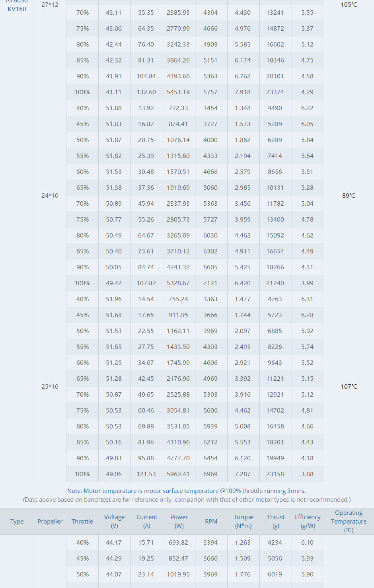Click the Operating Temperature column header
The height and width of the screenshot is (588, 374).
[349, 521]
